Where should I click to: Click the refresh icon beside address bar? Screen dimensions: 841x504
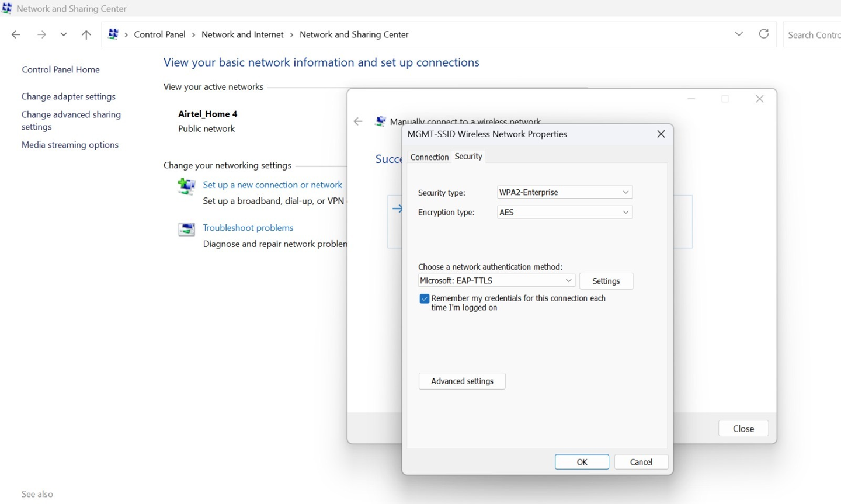(763, 34)
